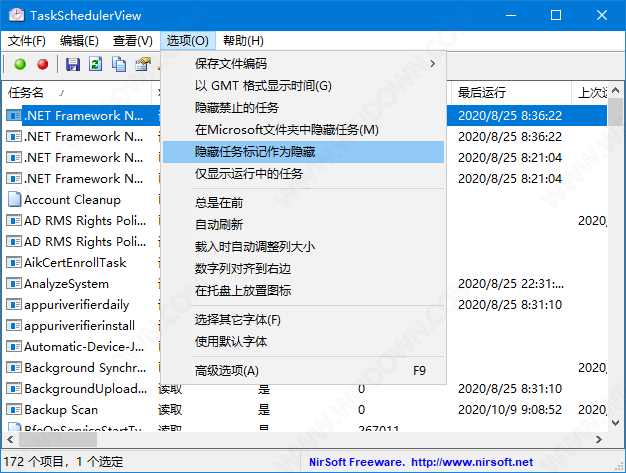The height and width of the screenshot is (473, 626).
Task: Click the copy toolbar icon
Action: [x=119, y=65]
